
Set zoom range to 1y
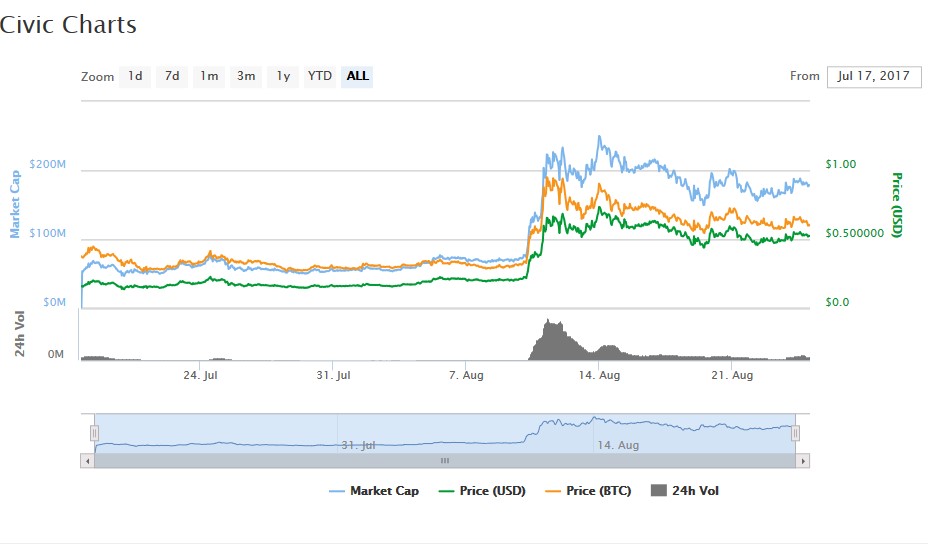pos(283,76)
